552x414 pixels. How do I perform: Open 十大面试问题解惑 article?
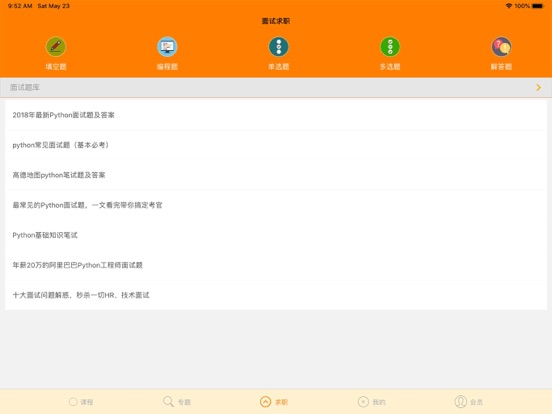[276, 295]
